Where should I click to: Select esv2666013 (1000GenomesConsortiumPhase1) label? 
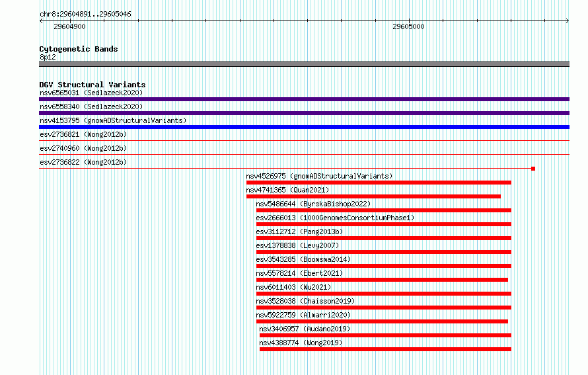[x=335, y=218]
